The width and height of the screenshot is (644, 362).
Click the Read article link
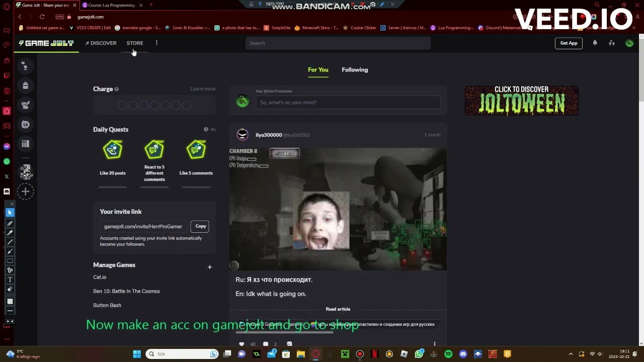[338, 309]
